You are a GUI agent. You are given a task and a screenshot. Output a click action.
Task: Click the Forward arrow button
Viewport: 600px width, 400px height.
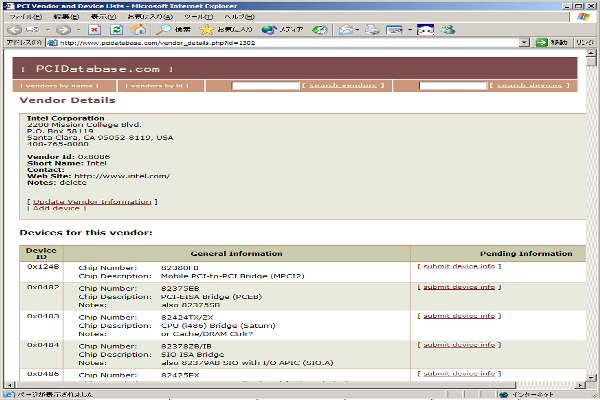(64, 29)
